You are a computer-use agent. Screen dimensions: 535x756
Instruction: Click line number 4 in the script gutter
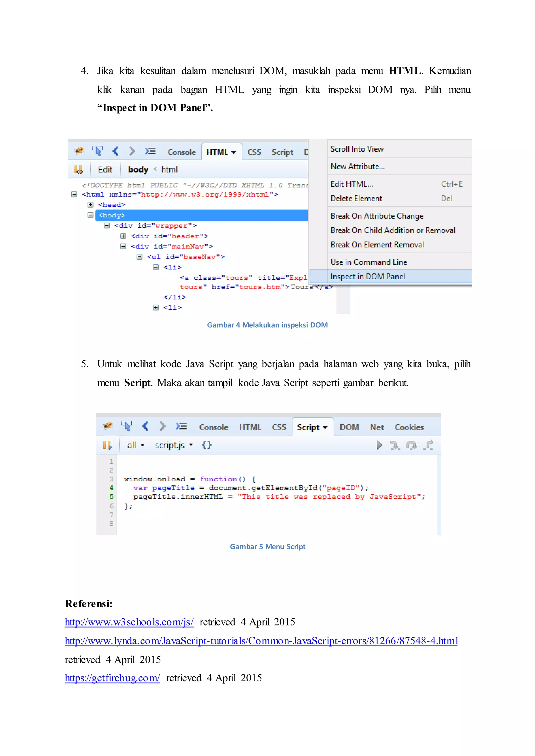[111, 488]
